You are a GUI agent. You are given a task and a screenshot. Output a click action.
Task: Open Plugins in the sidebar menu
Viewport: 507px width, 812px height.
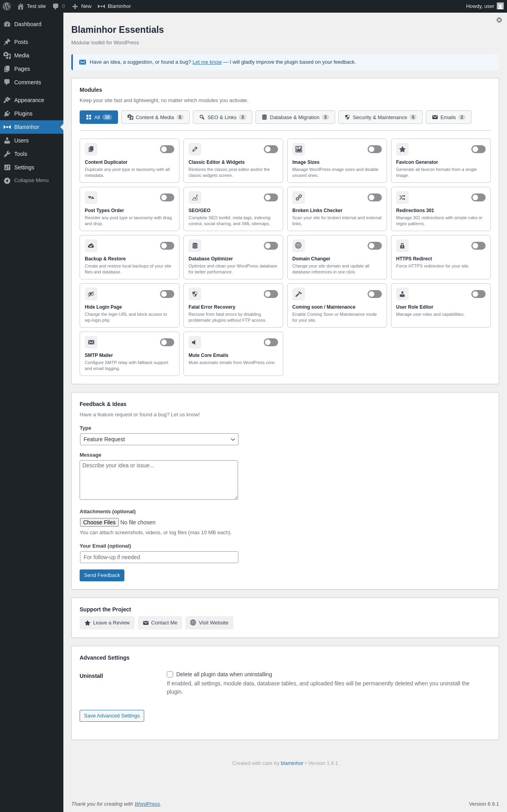pos(23,114)
